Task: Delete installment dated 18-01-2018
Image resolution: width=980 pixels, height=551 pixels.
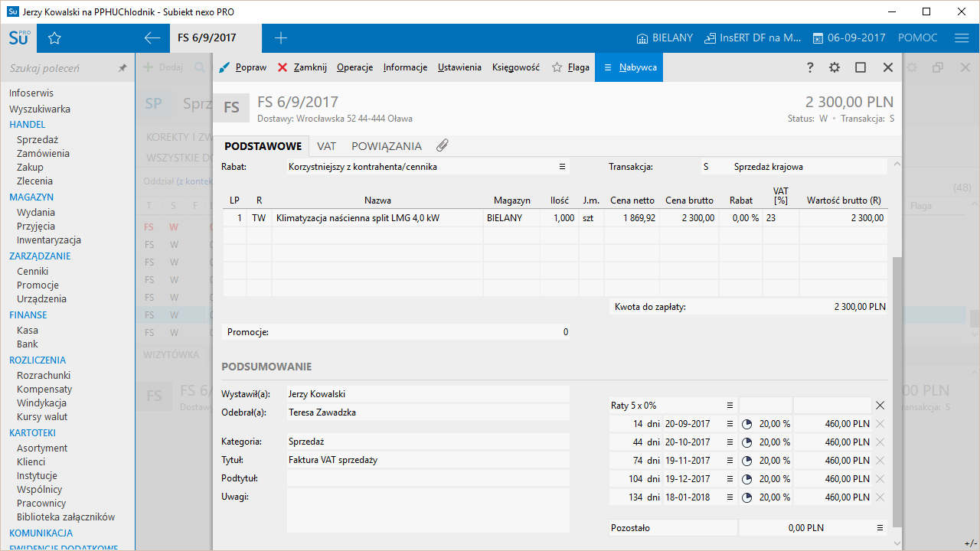Action: tap(880, 497)
